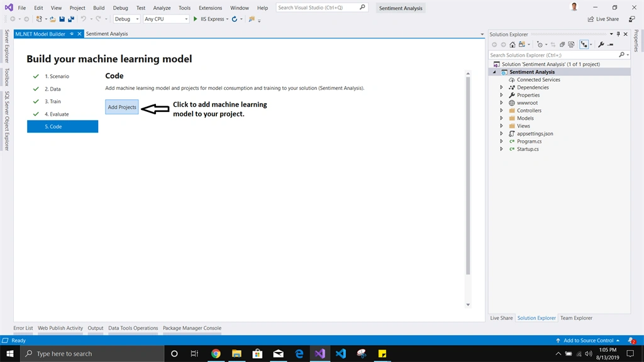Select Startup.cs in Solution Explorer

528,149
